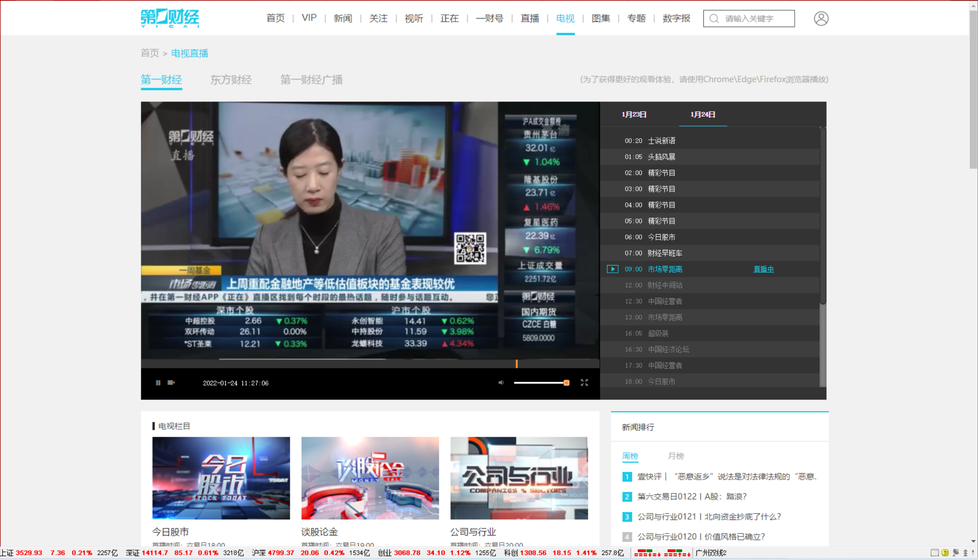Viewport: 978px width, 560px height.
Task: Open the 数字报 navigation menu item
Action: (x=676, y=18)
